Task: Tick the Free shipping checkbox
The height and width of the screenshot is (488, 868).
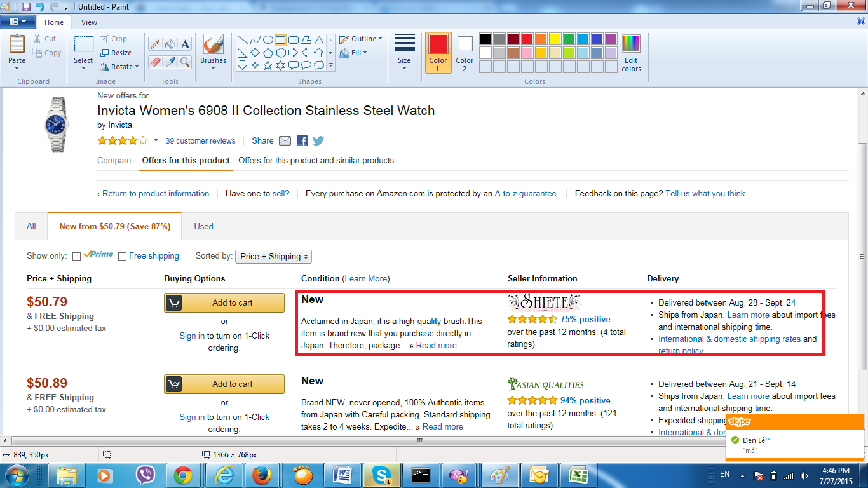Action: pos(122,256)
